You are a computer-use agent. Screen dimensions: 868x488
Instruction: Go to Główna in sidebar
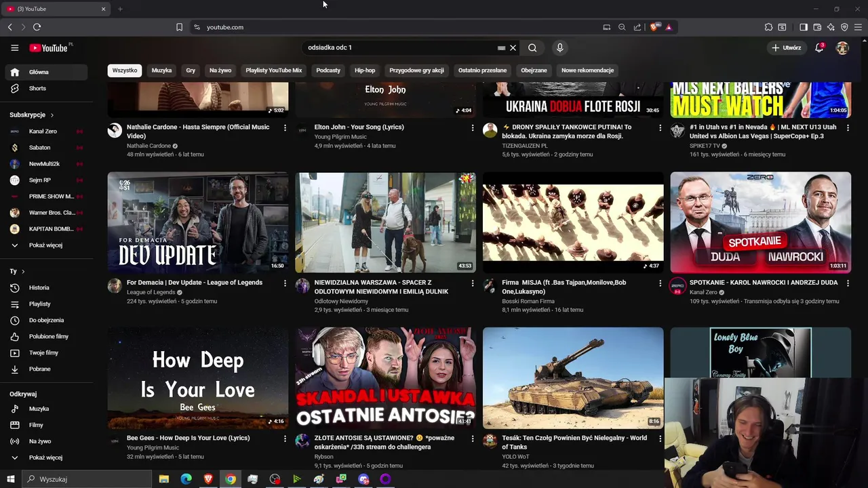click(46, 72)
